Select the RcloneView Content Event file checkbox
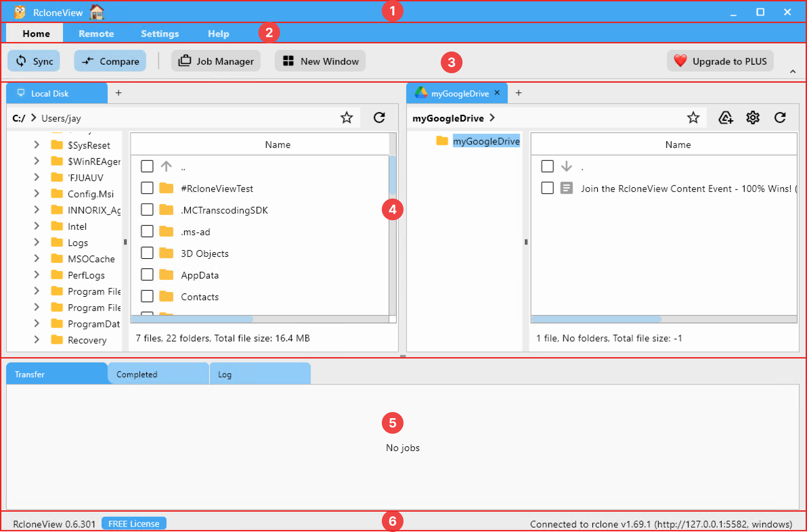The image size is (807, 532). 547,188
